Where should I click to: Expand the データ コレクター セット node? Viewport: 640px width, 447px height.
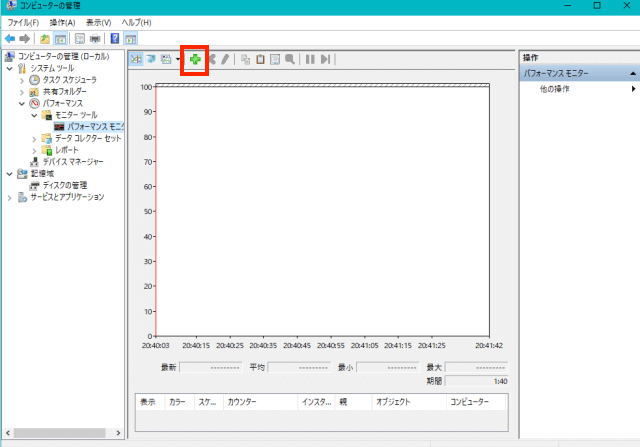tap(35, 138)
